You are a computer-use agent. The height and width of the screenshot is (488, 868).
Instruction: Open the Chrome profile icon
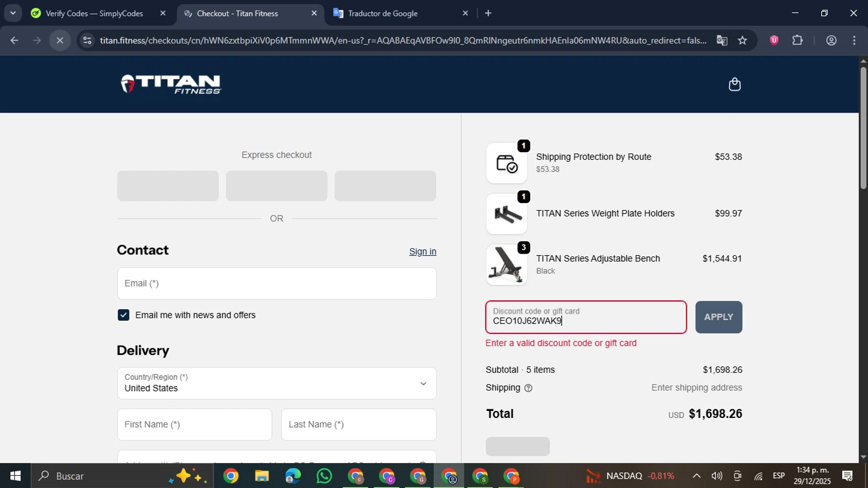click(831, 41)
